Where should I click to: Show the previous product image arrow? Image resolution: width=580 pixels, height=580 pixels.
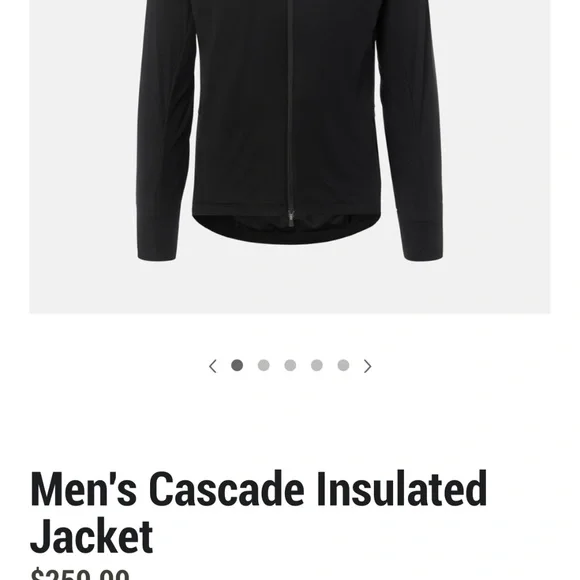point(213,366)
